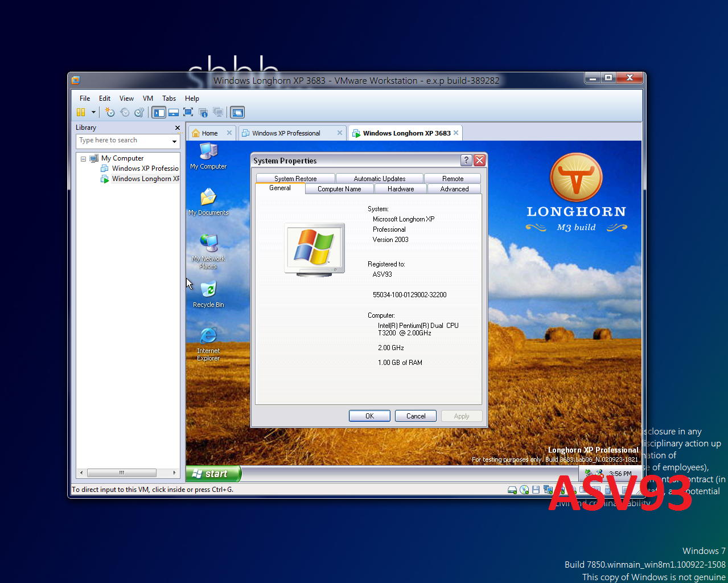Take a snapshot of this virtual machine
Image resolution: width=728 pixels, height=583 pixels.
(x=110, y=112)
